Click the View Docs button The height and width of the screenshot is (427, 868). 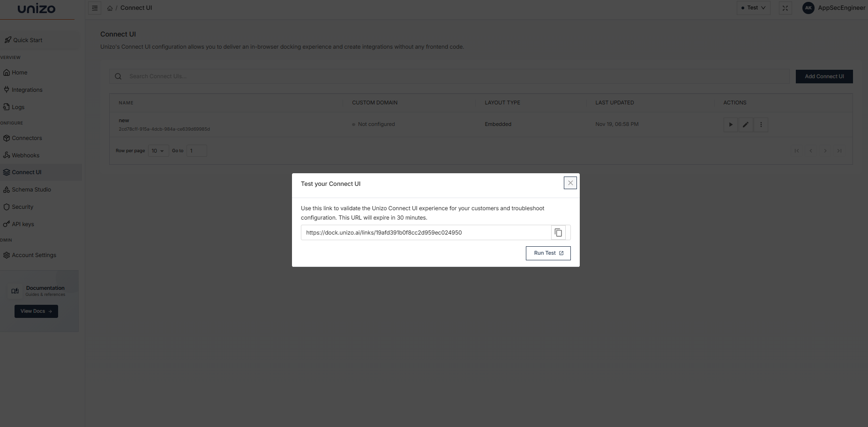(36, 311)
